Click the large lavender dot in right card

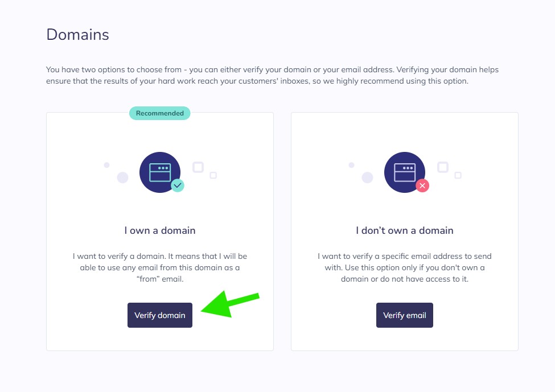coord(367,178)
